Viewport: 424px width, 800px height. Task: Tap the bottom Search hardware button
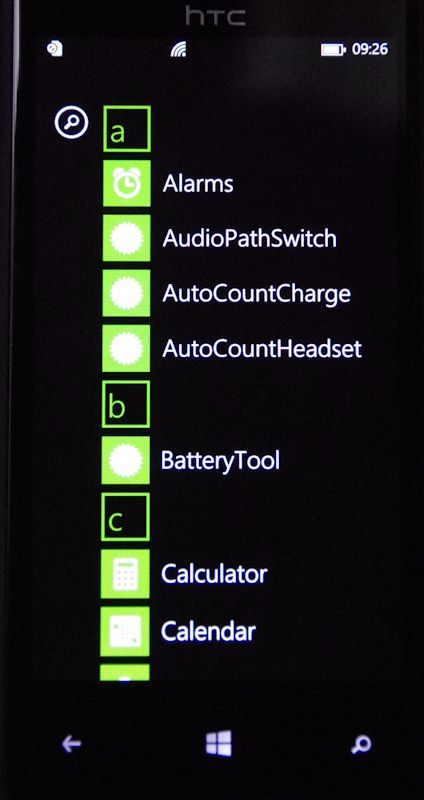click(361, 745)
